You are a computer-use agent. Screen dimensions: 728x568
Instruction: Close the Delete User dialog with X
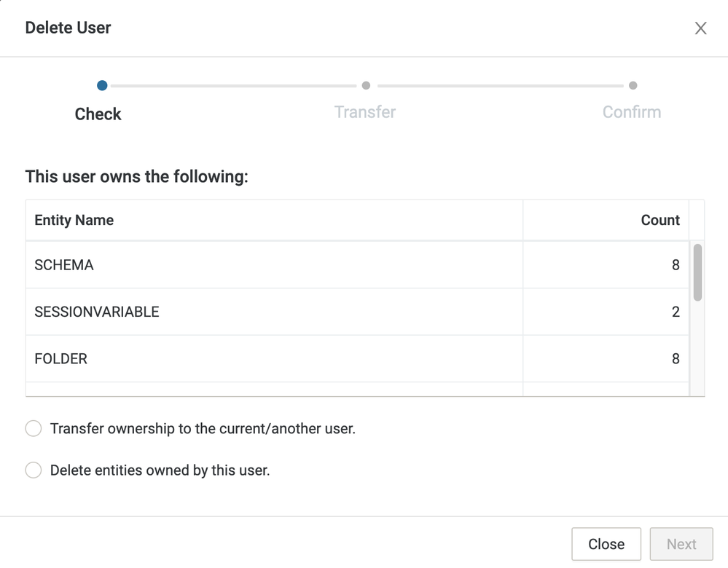click(700, 28)
